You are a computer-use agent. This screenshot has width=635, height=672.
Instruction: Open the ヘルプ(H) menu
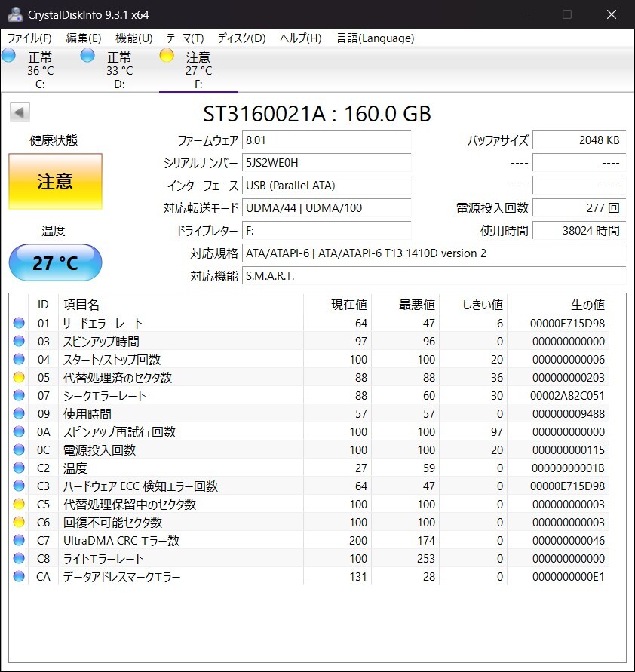(x=301, y=38)
